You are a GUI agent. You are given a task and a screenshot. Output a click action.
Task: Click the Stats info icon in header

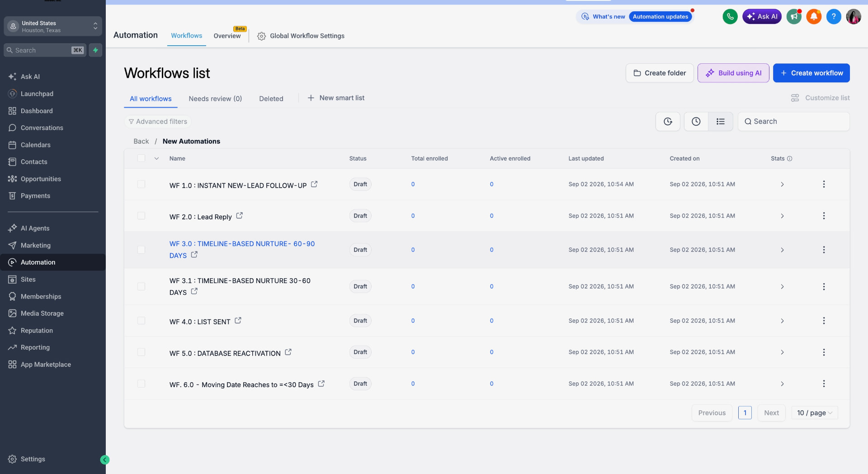point(790,159)
